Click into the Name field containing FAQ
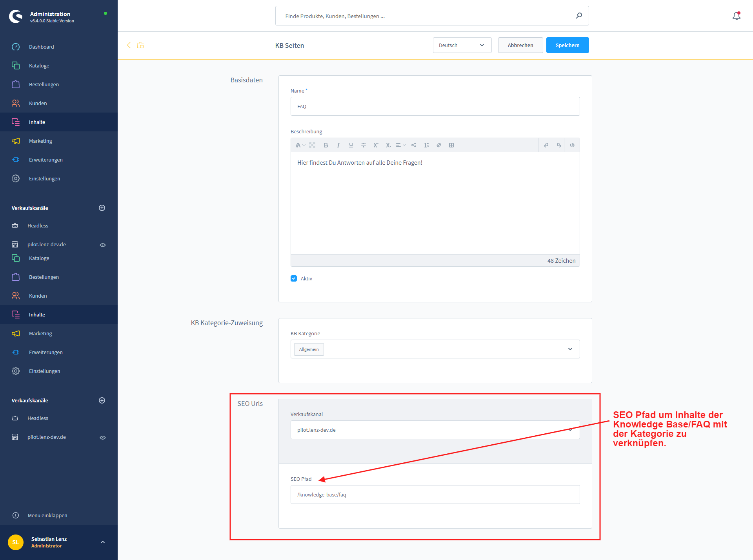The height and width of the screenshot is (560, 753). coord(435,106)
